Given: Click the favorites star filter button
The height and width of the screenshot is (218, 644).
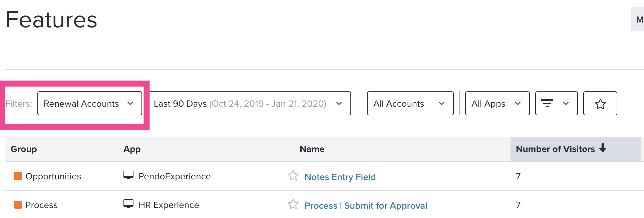Looking at the screenshot, I should (x=600, y=103).
